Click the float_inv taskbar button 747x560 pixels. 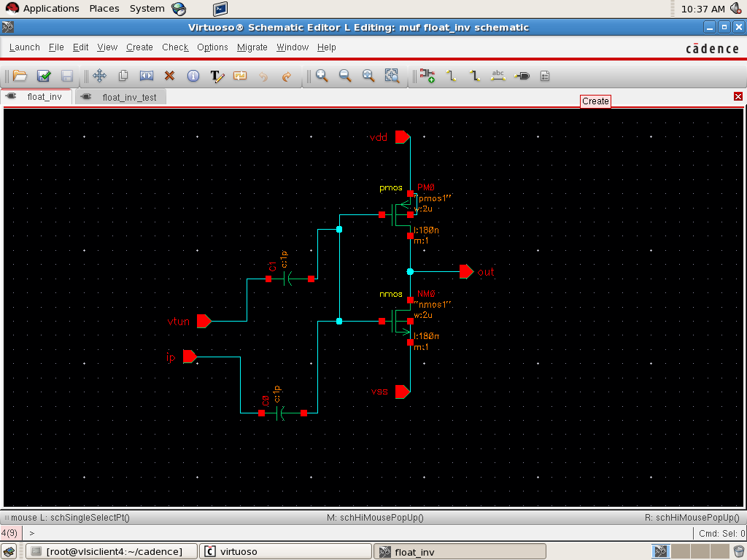(x=460, y=551)
